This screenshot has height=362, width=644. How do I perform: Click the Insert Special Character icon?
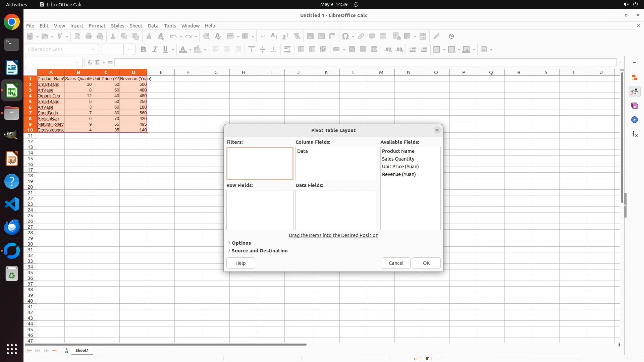[345, 36]
